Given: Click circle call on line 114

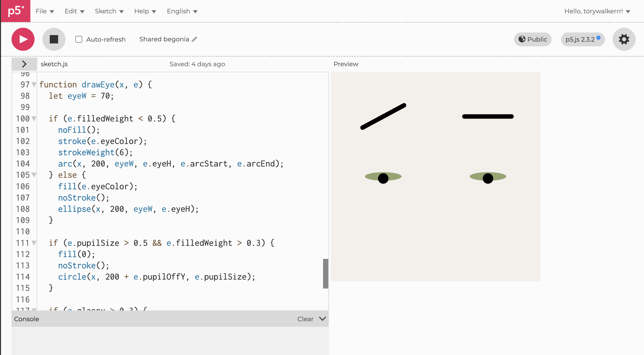Looking at the screenshot, I should tap(157, 277).
